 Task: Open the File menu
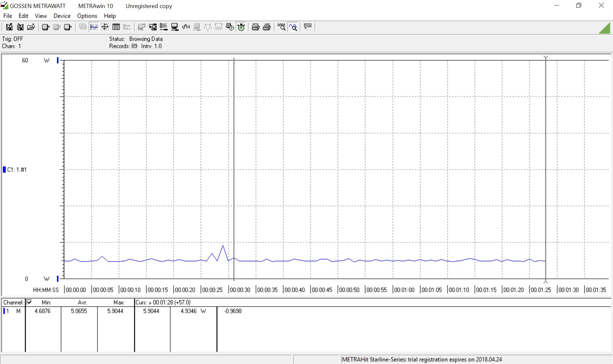tap(8, 16)
